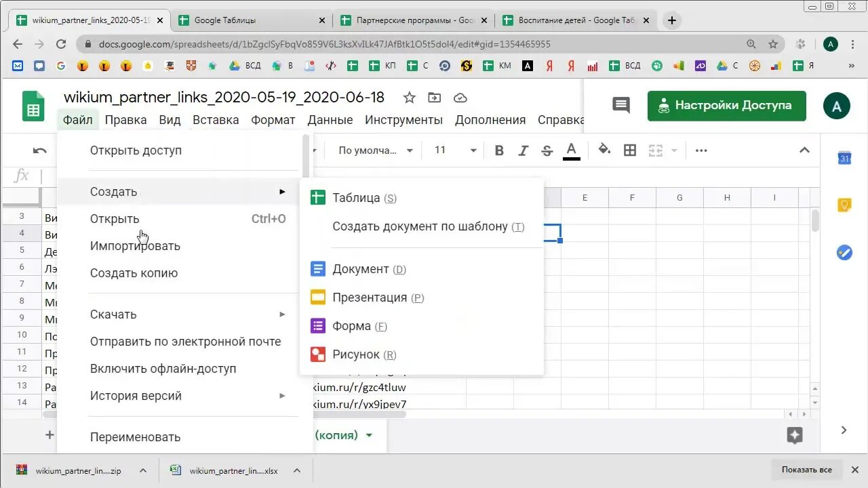Open the Вставка menu
The width and height of the screenshot is (868, 488).
[216, 120]
